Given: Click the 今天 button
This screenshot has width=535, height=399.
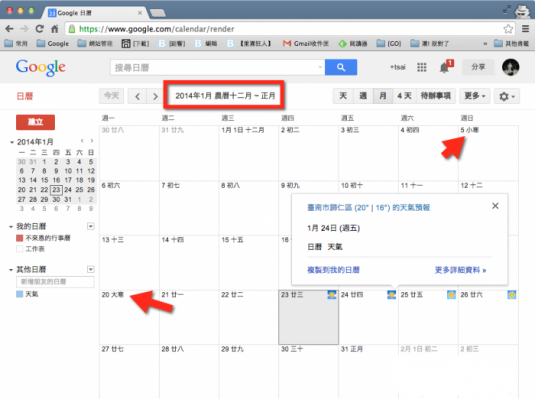Looking at the screenshot, I should pos(112,96).
